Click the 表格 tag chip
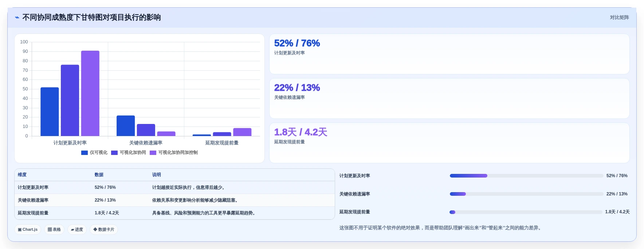Image resolution: width=644 pixels, height=249 pixels. (54, 230)
